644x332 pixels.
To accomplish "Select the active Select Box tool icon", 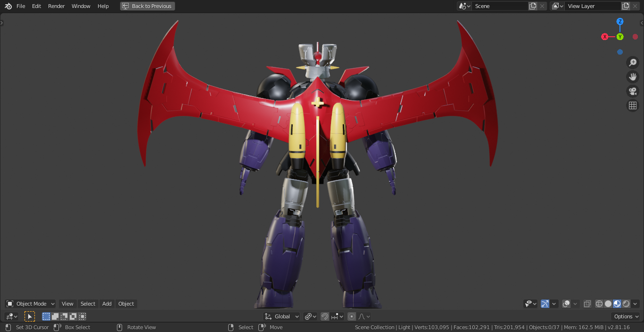I will pyautogui.click(x=30, y=316).
